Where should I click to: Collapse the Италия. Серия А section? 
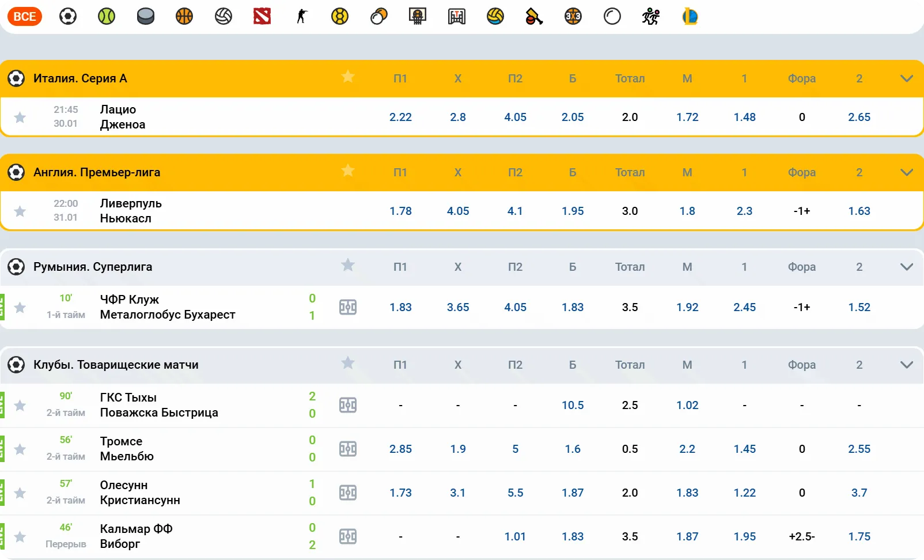coord(907,78)
